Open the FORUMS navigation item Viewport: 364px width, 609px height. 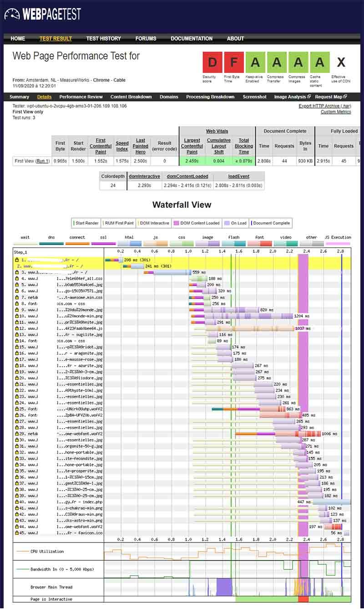coord(146,39)
